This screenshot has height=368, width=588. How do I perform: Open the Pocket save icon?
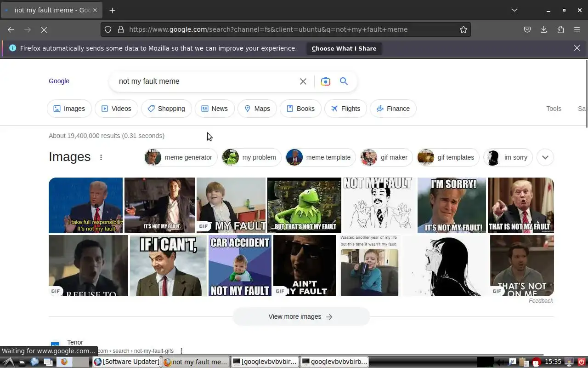[527, 29]
